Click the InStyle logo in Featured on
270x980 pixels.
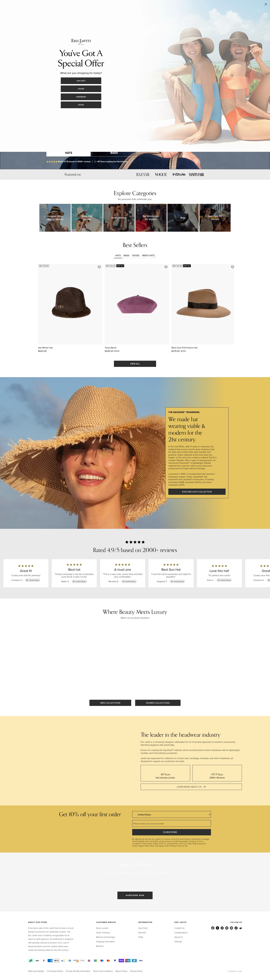point(179,175)
